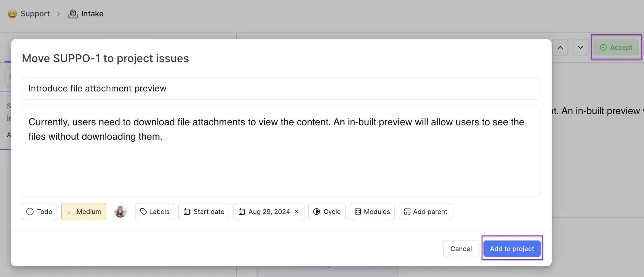Click Add to project button
This screenshot has width=644, height=277.
coord(512,249)
